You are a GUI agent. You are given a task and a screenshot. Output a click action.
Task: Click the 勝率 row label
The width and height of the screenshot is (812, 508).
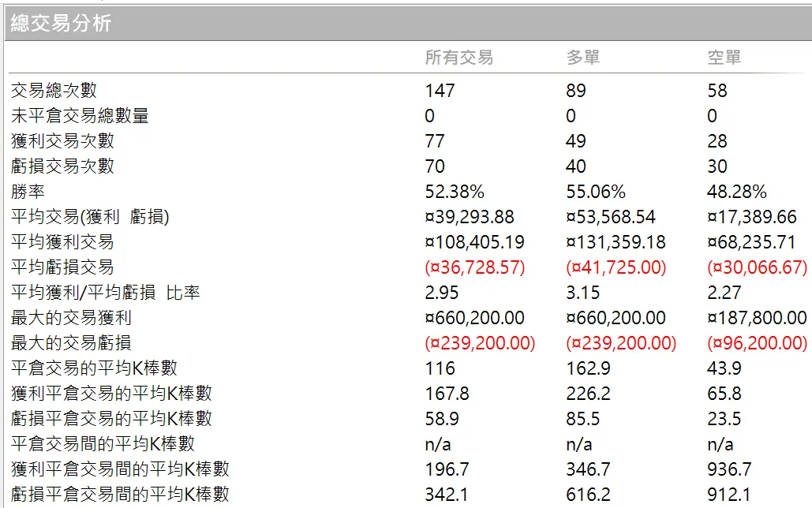point(28,192)
